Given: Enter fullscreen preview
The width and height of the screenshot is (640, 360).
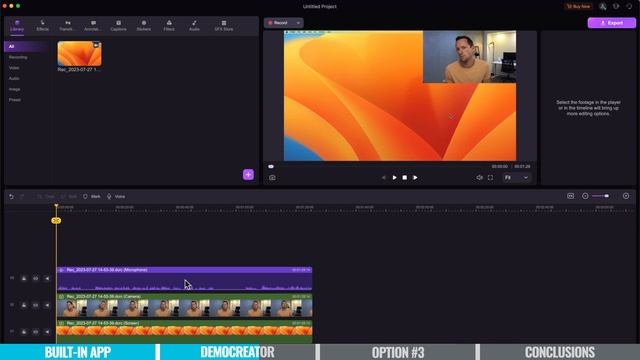Looking at the screenshot, I should (491, 178).
